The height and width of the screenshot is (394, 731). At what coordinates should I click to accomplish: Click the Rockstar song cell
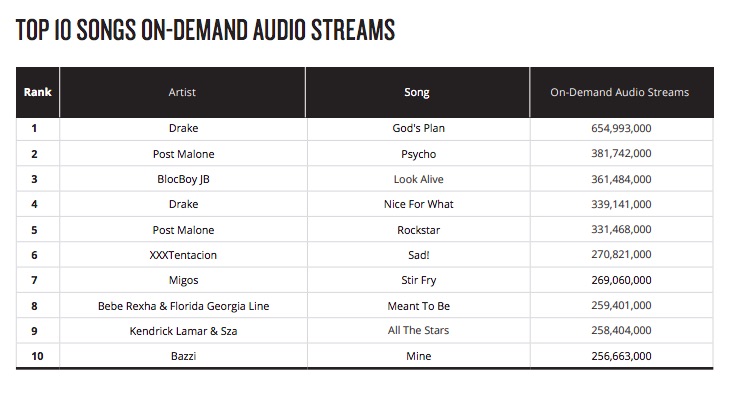tap(418, 230)
